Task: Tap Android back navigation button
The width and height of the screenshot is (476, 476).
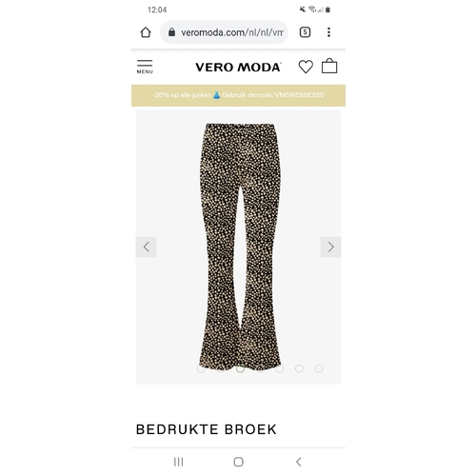Action: tap(298, 462)
